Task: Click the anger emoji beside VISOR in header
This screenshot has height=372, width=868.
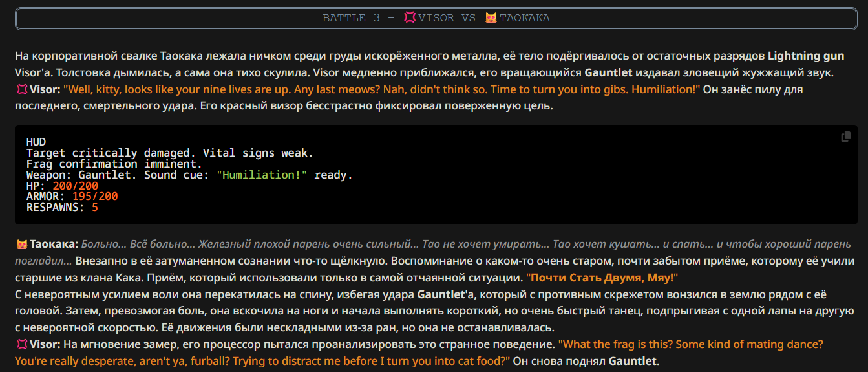Action: (x=410, y=17)
